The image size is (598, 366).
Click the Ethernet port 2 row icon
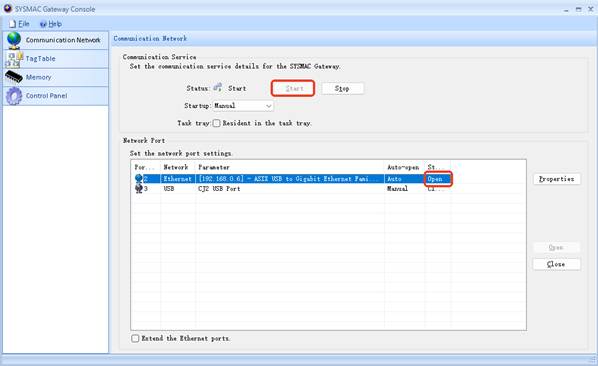click(138, 178)
